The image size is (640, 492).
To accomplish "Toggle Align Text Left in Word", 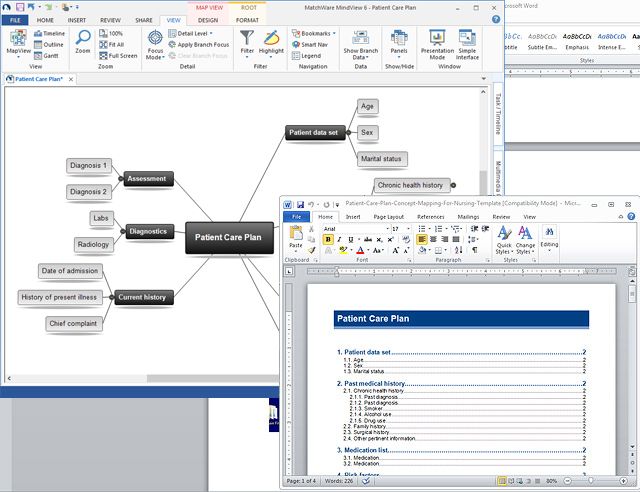I will pyautogui.click(x=422, y=239).
